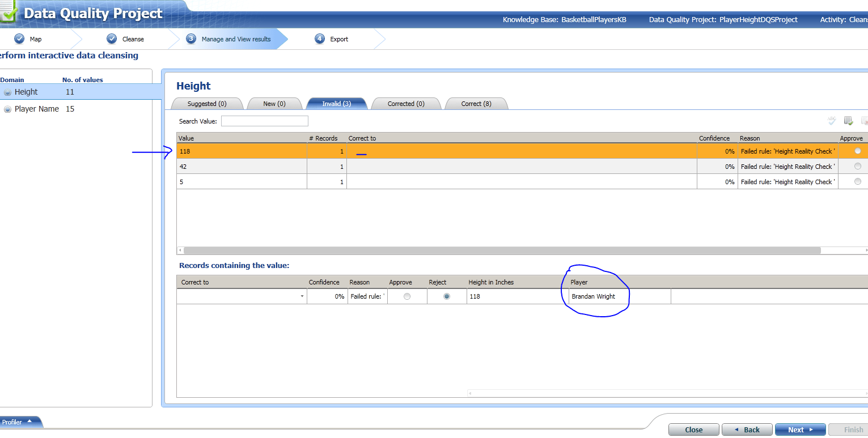Open the record's Correct to dropdown
This screenshot has height=438, width=868.
pos(302,296)
